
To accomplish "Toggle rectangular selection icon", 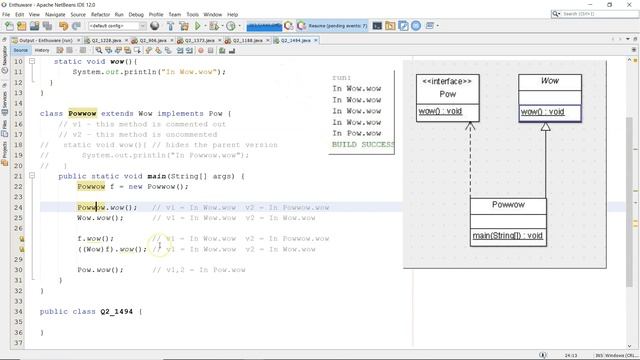I will pos(137,50).
